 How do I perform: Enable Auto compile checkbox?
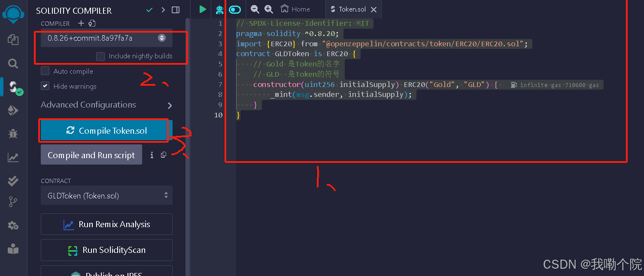tap(45, 71)
